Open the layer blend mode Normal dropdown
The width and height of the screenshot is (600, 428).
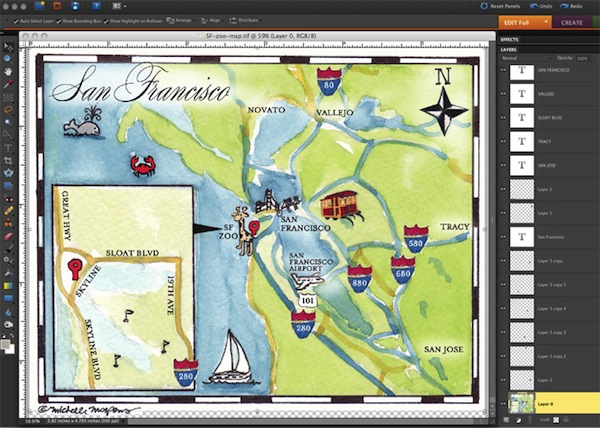522,58
